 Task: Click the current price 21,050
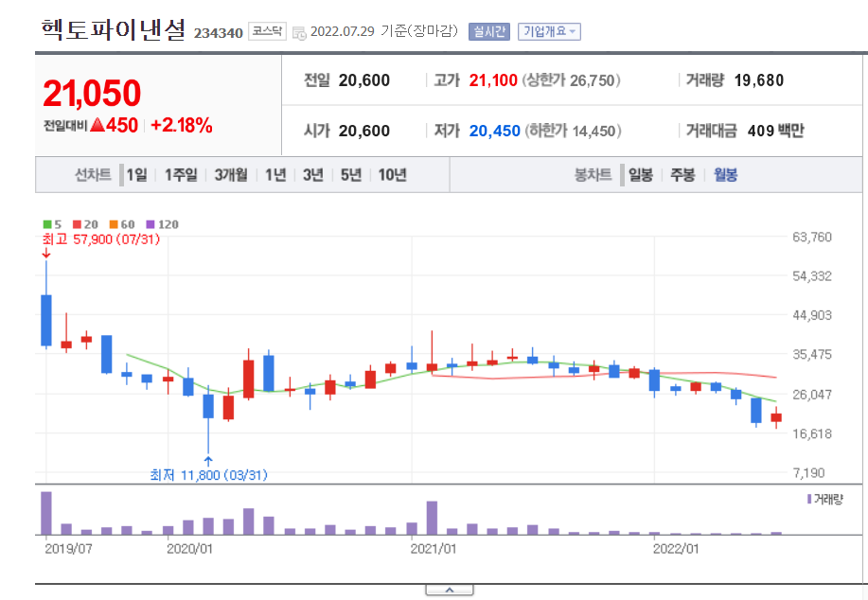[x=92, y=93]
